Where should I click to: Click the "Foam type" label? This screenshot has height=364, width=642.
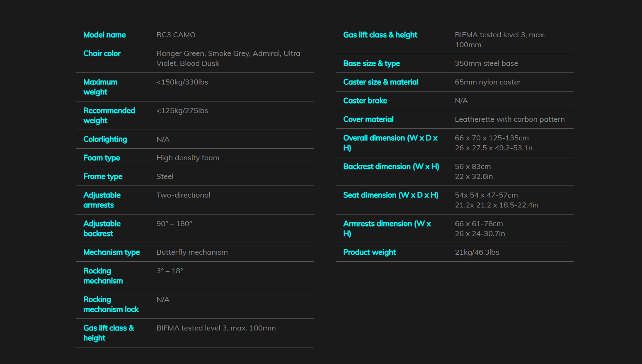(x=102, y=158)
